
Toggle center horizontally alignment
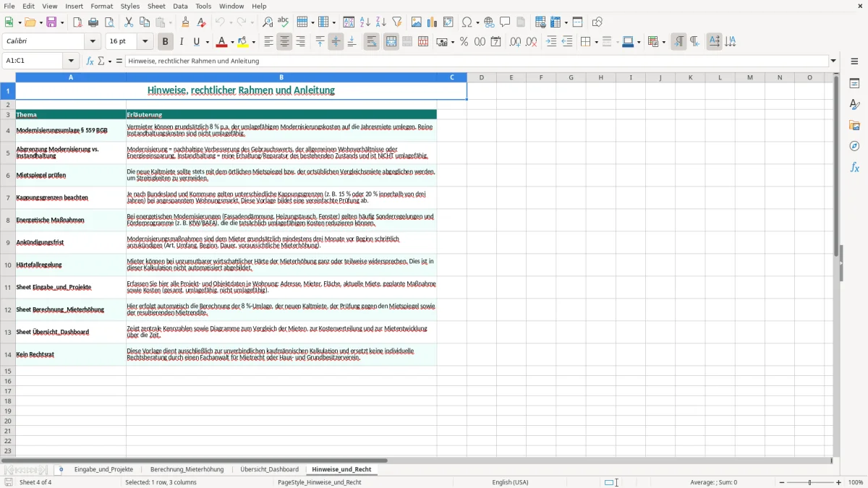[284, 42]
